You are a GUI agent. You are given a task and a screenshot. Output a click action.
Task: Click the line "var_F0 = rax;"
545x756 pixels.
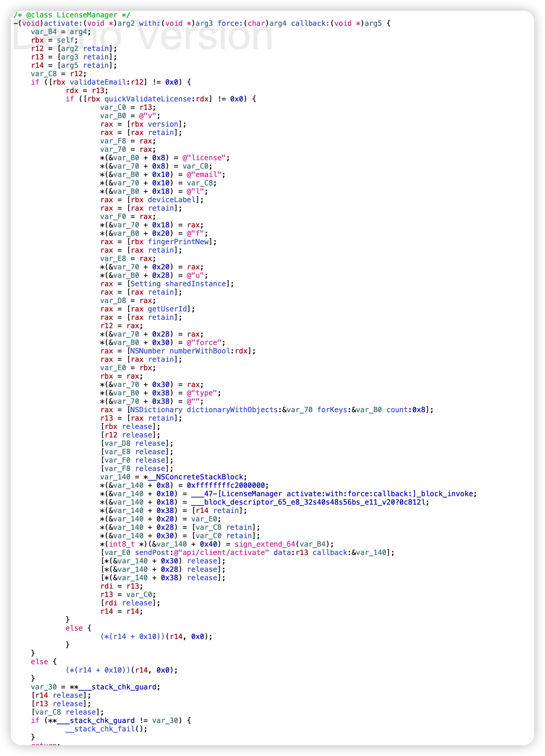click(x=128, y=217)
